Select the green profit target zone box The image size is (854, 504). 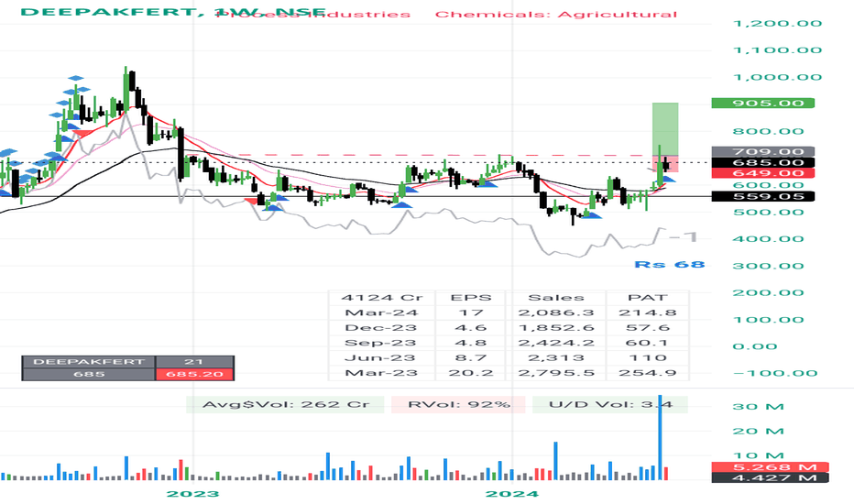click(x=665, y=129)
